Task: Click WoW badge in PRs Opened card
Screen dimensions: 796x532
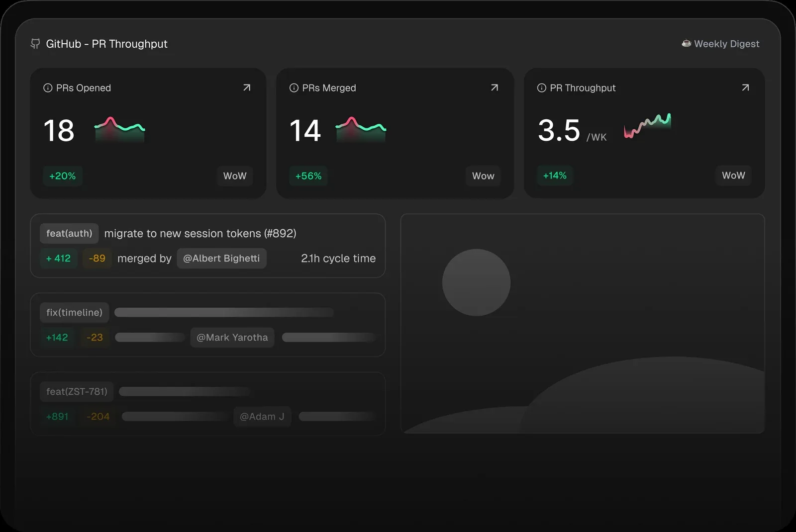Action: click(235, 176)
